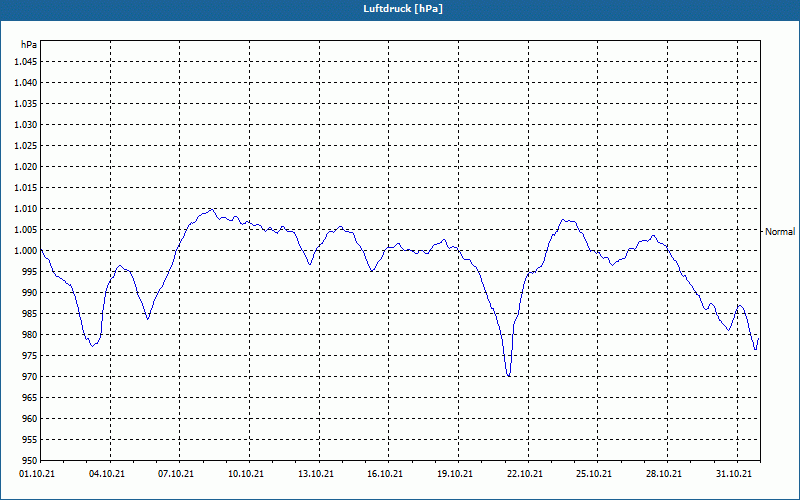Select the 1.000 y-axis label
Image resolution: width=800 pixels, height=500 pixels.
[x=27, y=251]
